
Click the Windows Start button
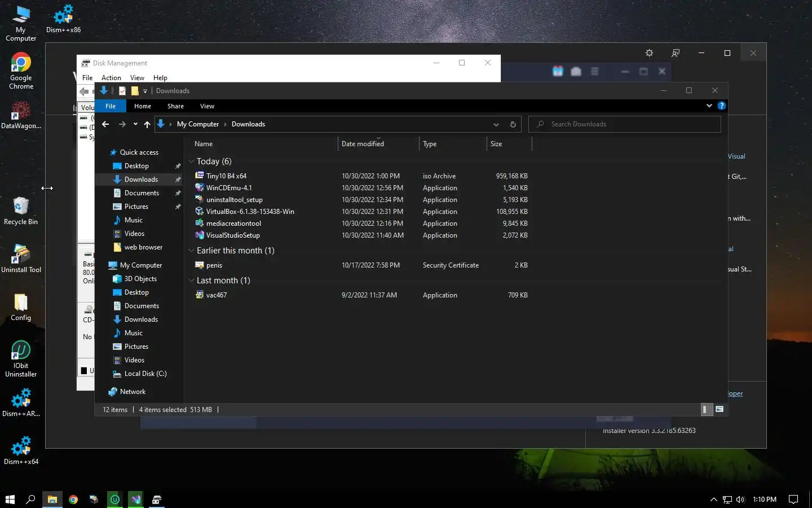[x=10, y=500]
